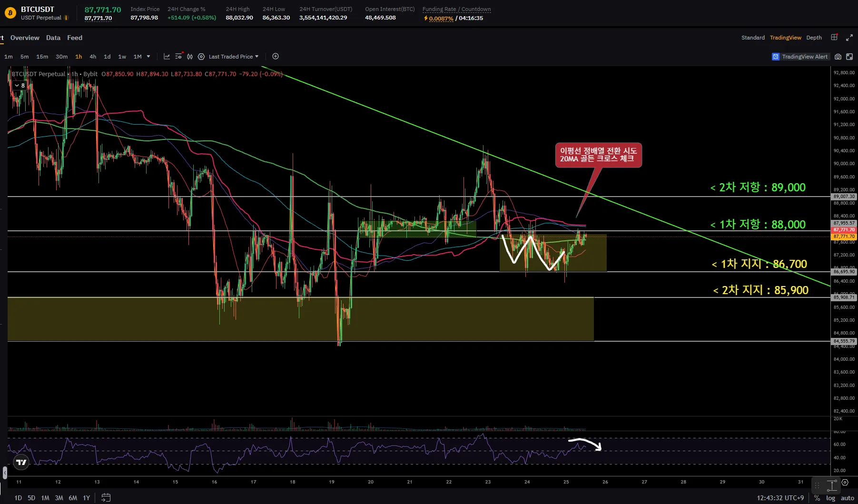This screenshot has width=858, height=504.
Task: Toggle percent scale on price axis
Action: point(817,498)
